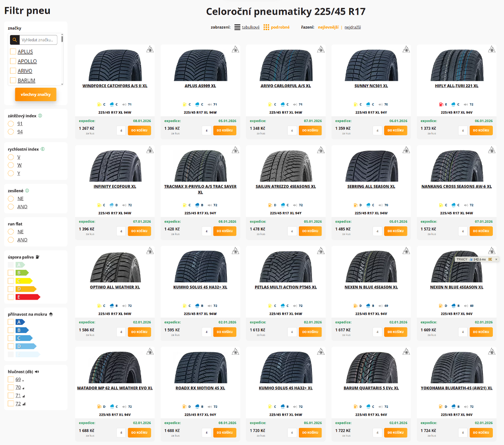This screenshot has width=504, height=445.
Task: Open Sailun Atrezzo 4Seasons XL product link
Action: (x=286, y=187)
